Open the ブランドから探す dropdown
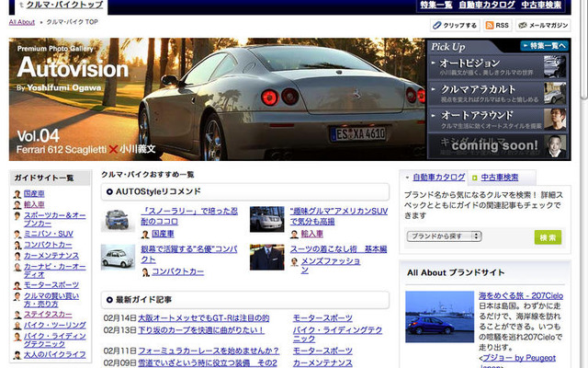The image size is (588, 368). pos(444,236)
